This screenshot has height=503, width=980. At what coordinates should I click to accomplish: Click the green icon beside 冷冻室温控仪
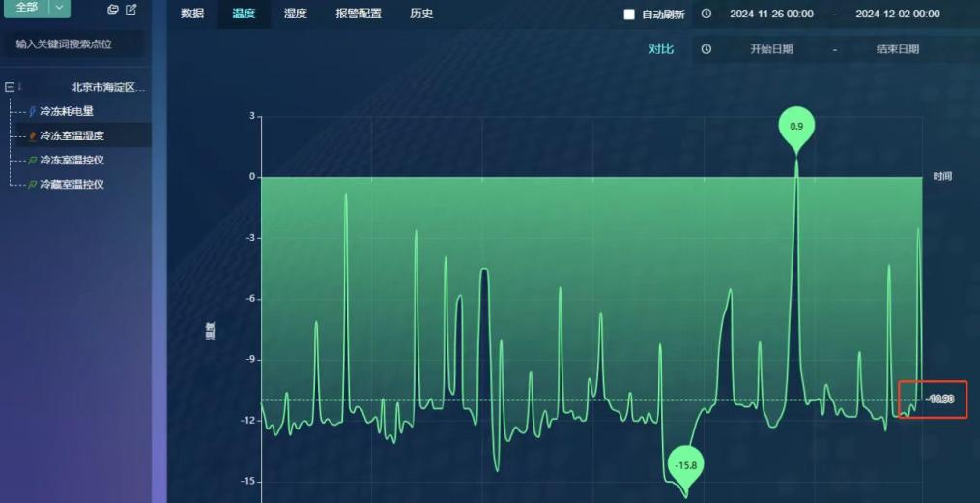click(33, 161)
